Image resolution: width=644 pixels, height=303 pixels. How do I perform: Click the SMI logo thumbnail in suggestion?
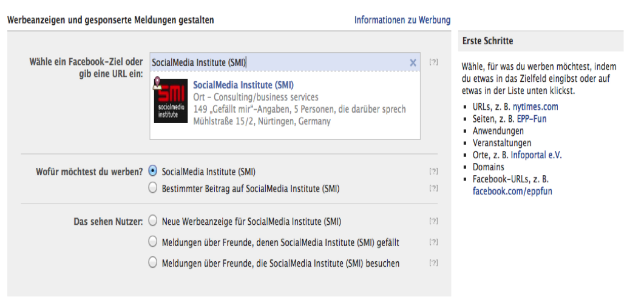click(171, 101)
